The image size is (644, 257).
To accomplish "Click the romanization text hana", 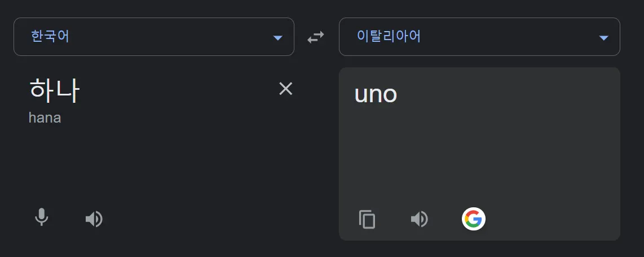I will tap(45, 118).
